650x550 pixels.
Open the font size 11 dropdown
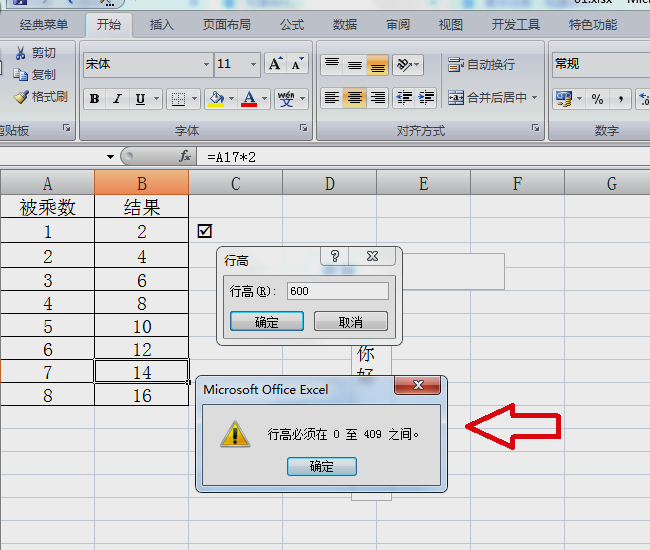[x=253, y=64]
